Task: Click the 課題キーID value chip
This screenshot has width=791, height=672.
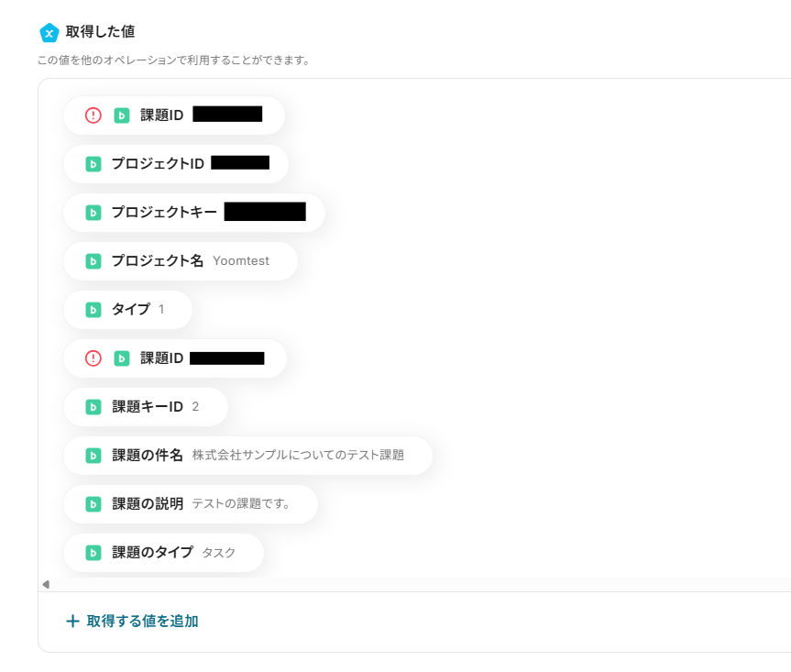Action: (x=145, y=407)
